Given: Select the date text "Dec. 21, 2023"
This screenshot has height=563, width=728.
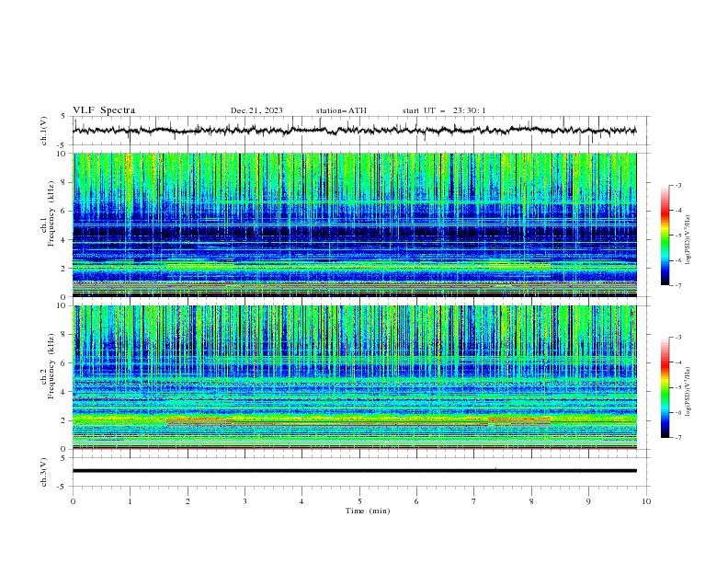Looking at the screenshot, I should [256, 110].
